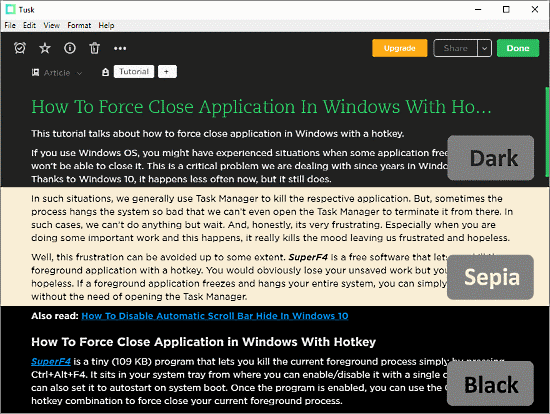Click the green Done button

pyautogui.click(x=518, y=48)
